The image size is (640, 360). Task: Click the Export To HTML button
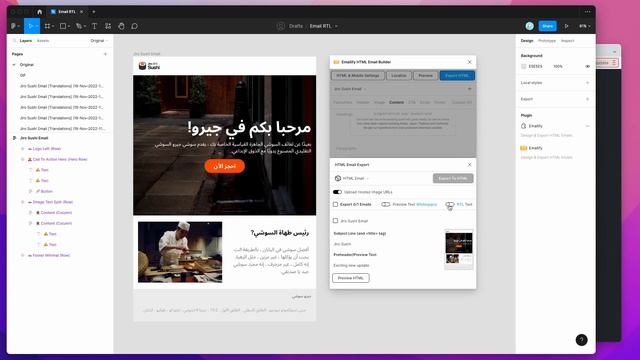[x=453, y=178]
